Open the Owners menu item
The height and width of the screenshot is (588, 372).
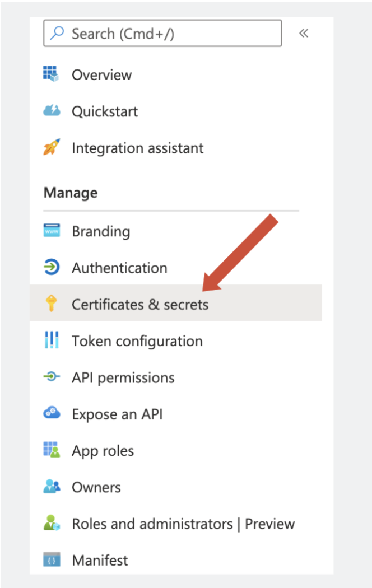pos(96,487)
